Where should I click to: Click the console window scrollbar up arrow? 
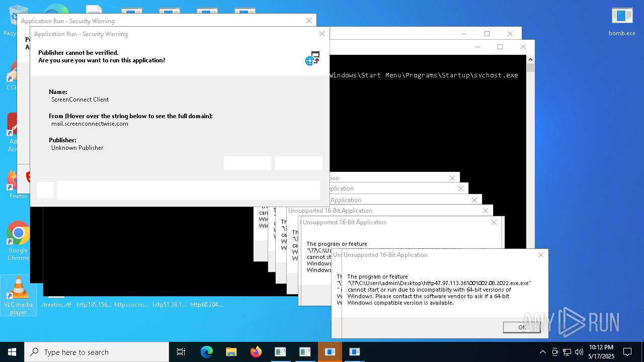click(530, 59)
